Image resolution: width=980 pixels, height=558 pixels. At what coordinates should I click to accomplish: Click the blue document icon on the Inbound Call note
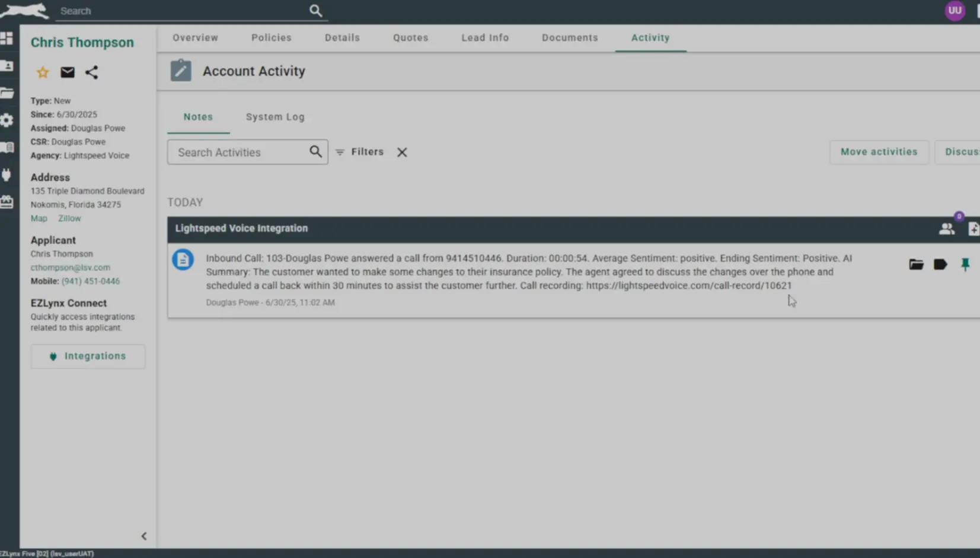[x=183, y=260]
